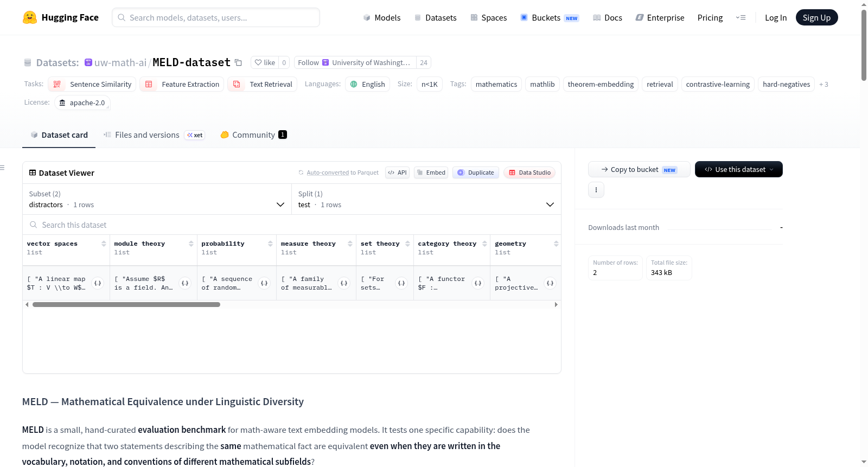The width and height of the screenshot is (868, 467).
Task: Click the Sentence Similarity task tag
Action: (x=92, y=84)
